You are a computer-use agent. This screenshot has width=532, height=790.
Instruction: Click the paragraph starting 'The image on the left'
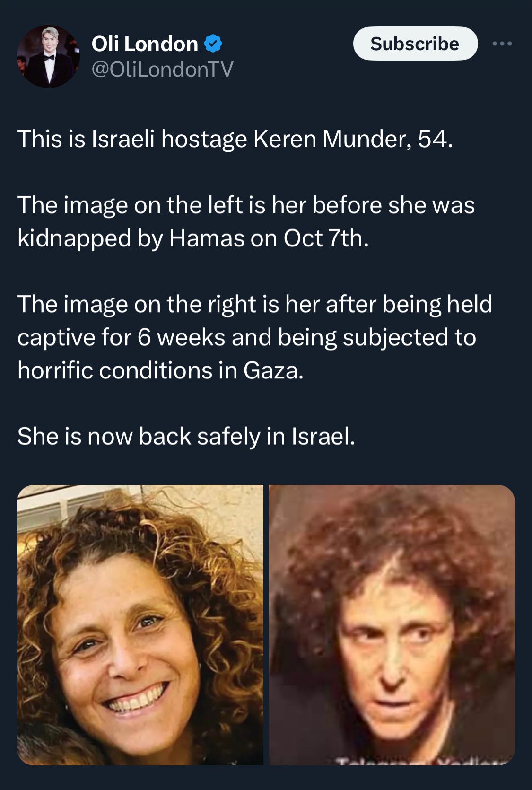pos(246,221)
